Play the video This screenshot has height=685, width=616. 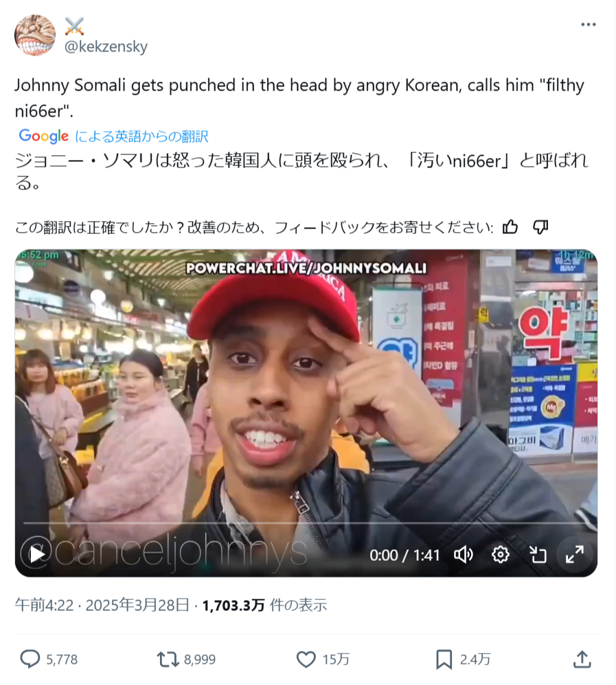point(37,555)
